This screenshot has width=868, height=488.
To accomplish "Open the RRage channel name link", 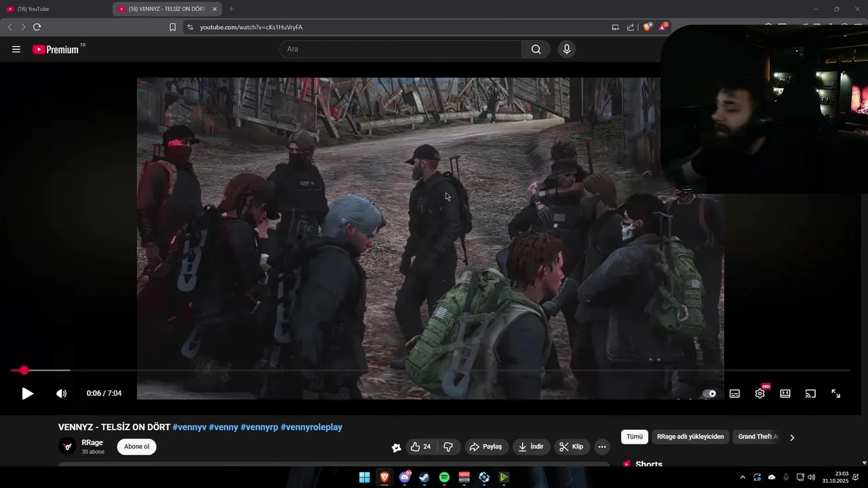I will [92, 443].
